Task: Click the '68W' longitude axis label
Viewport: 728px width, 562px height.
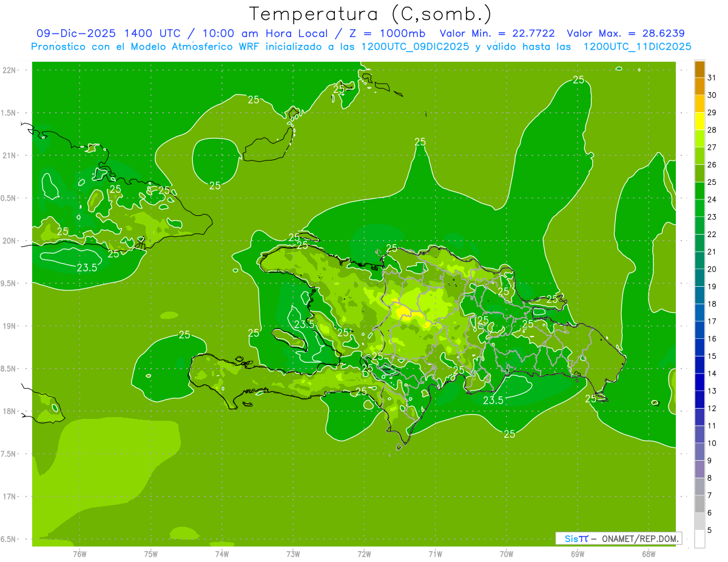Action: pyautogui.click(x=648, y=554)
